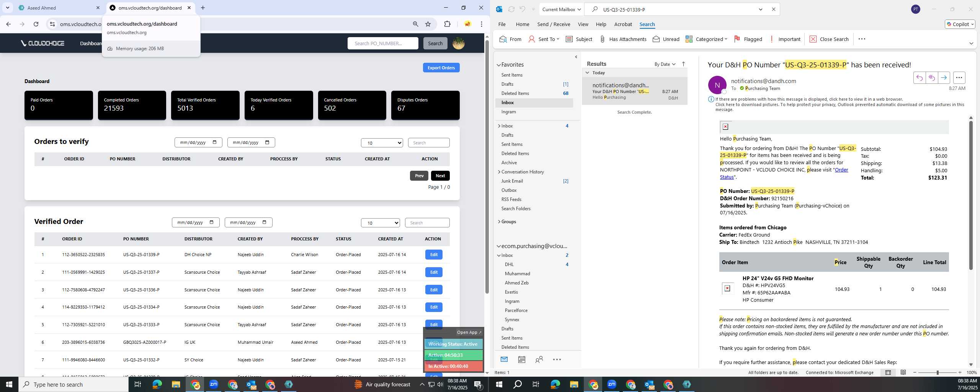Collapse the Favorites folder group
Image resolution: width=980 pixels, height=392 pixels.
(x=499, y=65)
